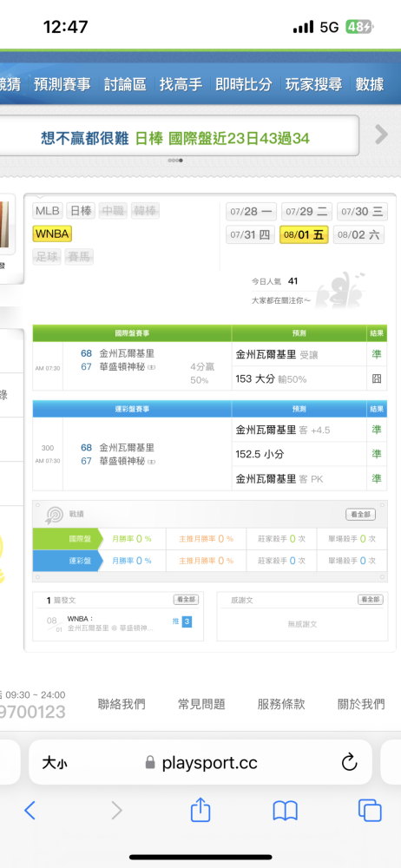The width and height of the screenshot is (401, 868).
Task: Click prediction 金州瓦爾基里 受讓
Action: click(x=277, y=354)
